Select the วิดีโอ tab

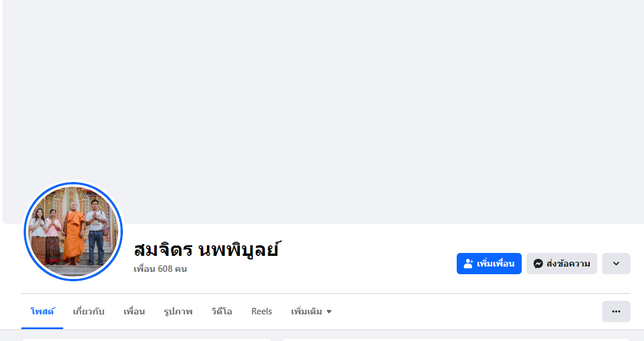coord(222,311)
